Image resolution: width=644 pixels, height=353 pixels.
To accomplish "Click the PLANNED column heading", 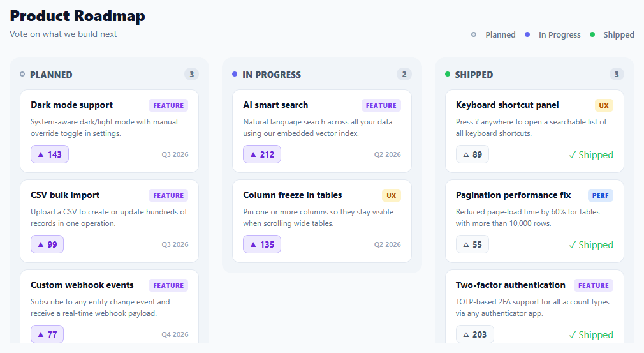I will tap(51, 75).
